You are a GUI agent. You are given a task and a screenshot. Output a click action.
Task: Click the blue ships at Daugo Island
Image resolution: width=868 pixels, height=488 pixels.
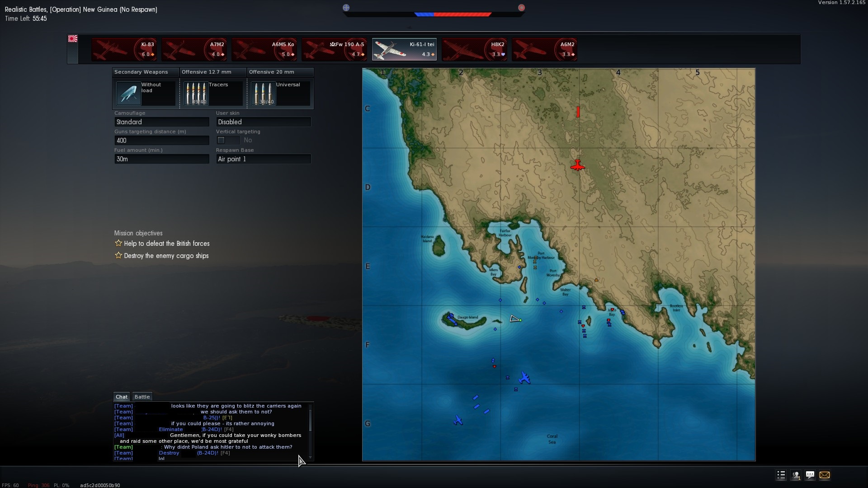click(452, 319)
